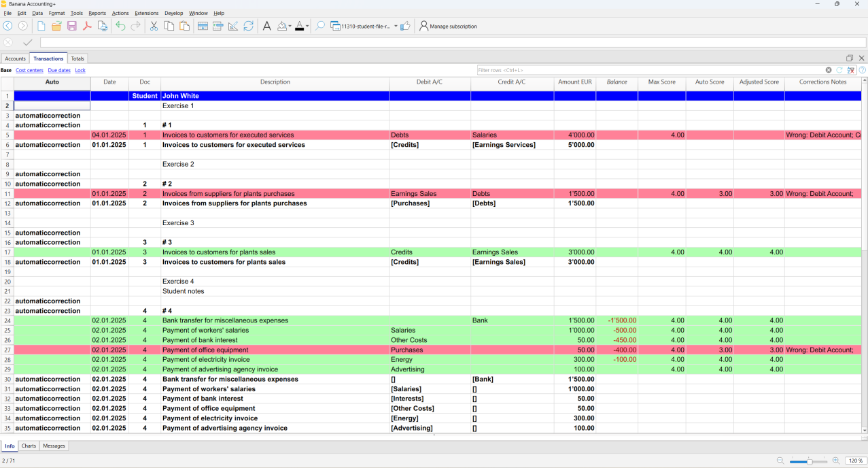Go forward with the Forward navigation arrow

(x=23, y=26)
